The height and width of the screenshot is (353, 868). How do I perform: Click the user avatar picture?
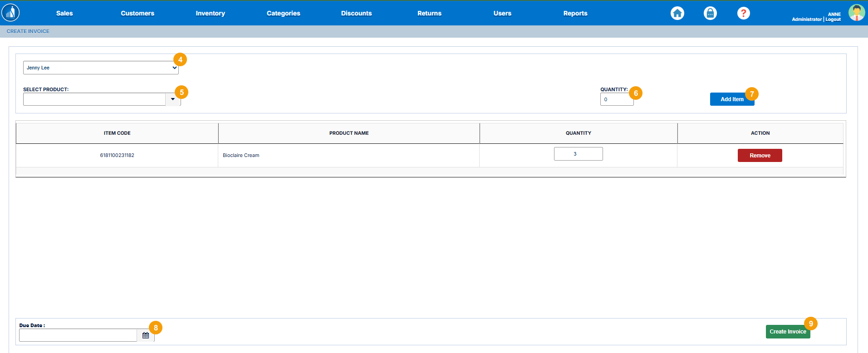(856, 13)
